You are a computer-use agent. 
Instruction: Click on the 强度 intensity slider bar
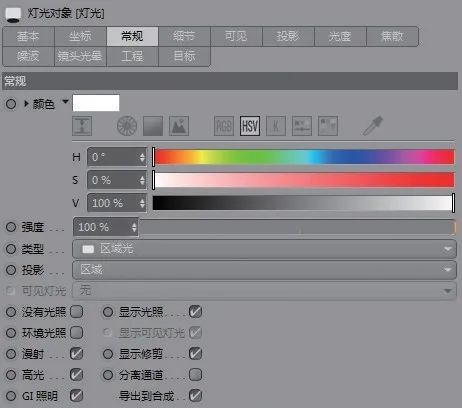point(297,228)
